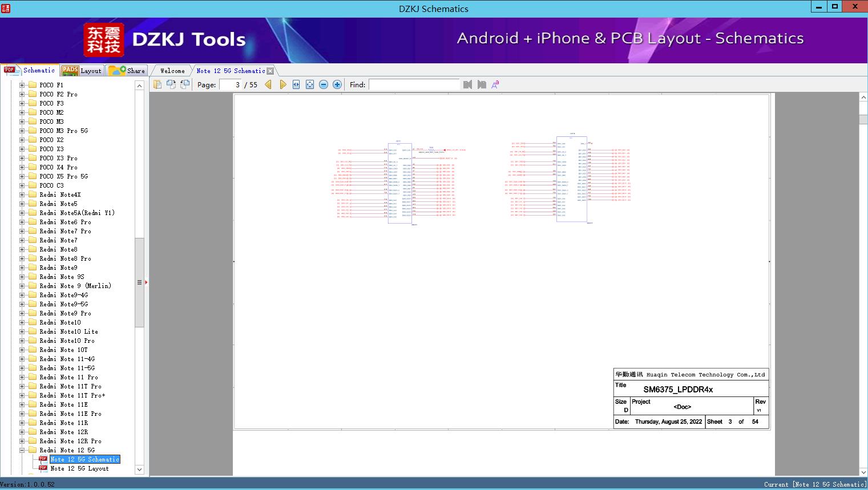Click the SM6375_LPDDR4x title text
This screenshot has width=868, height=490.
[x=678, y=390]
